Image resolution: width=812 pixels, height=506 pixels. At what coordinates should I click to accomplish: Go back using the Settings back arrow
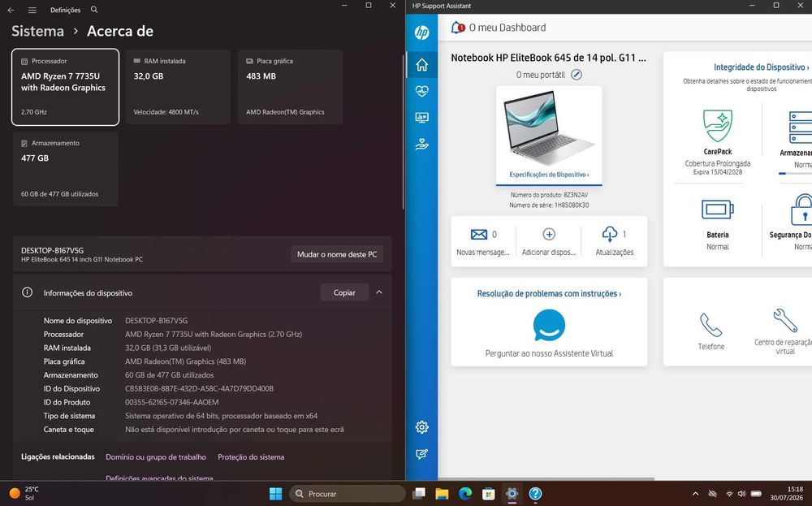click(11, 10)
